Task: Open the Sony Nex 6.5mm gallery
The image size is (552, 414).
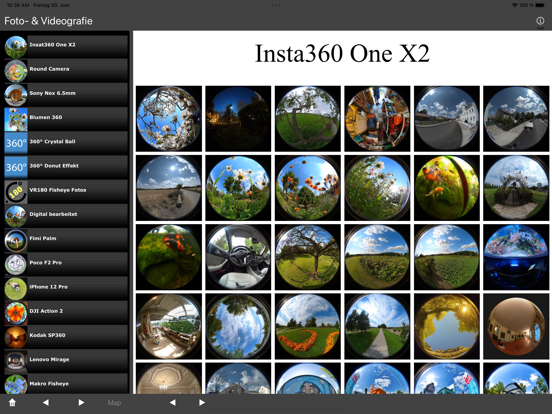Action: [66, 95]
